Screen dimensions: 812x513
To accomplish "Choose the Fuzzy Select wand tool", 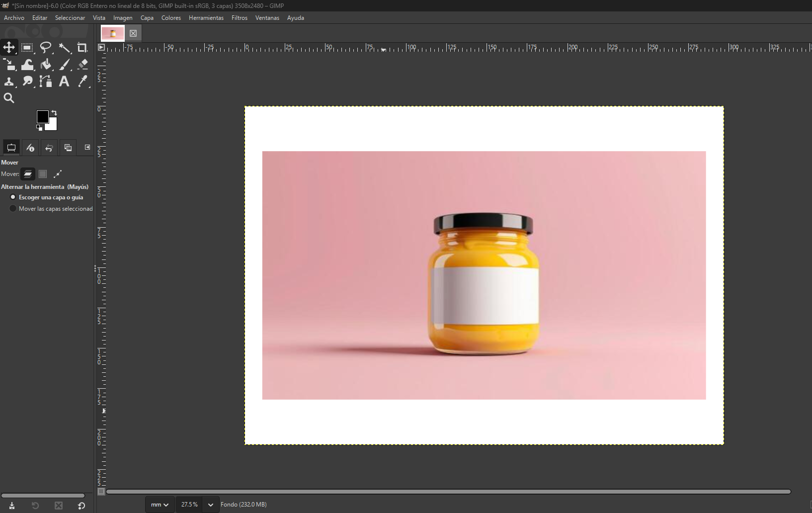I will click(65, 48).
